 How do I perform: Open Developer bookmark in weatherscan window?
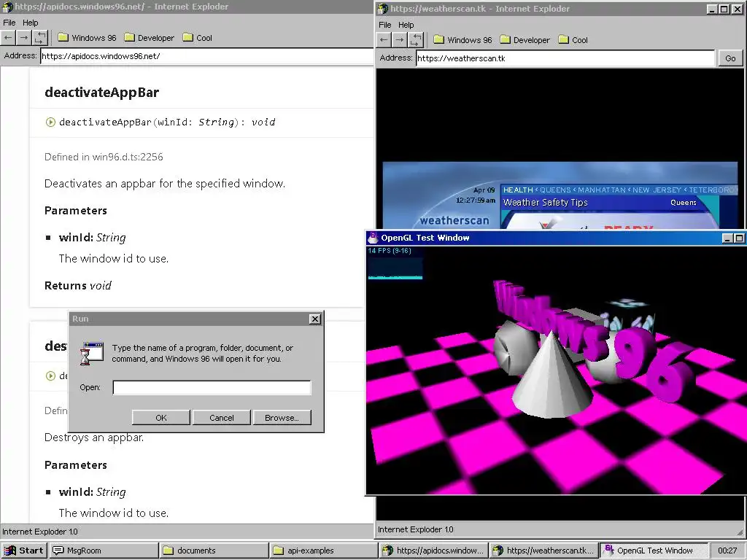click(525, 40)
